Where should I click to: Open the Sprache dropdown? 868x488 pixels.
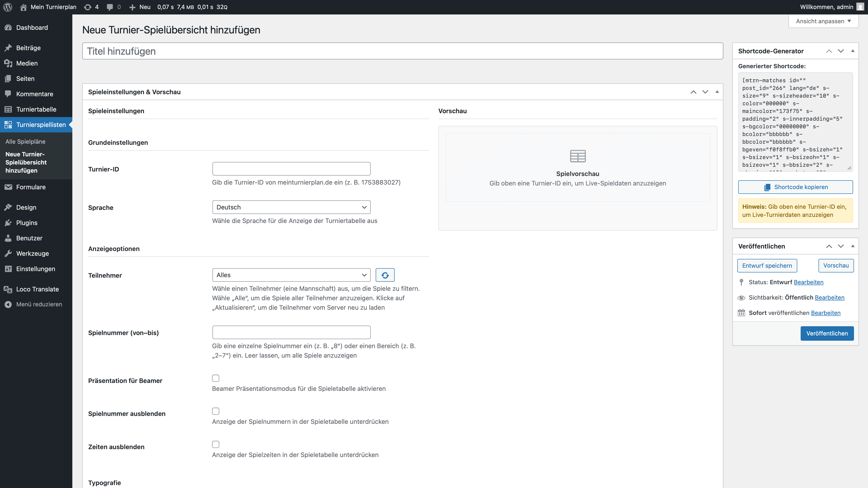coord(291,207)
